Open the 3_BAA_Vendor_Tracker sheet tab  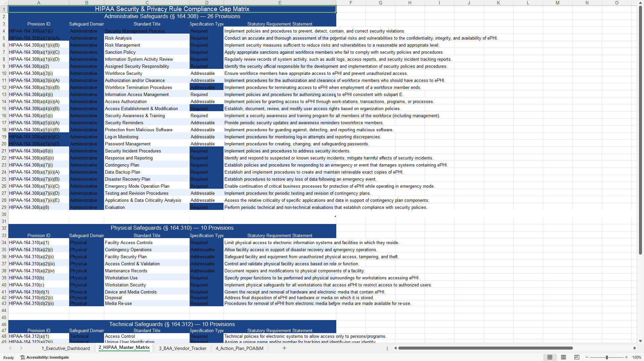183,348
